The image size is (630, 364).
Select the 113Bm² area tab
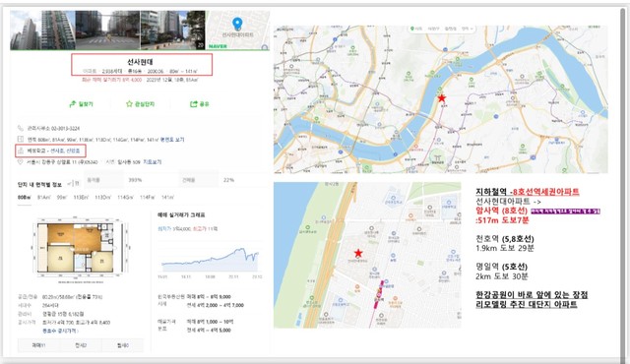[81, 198]
